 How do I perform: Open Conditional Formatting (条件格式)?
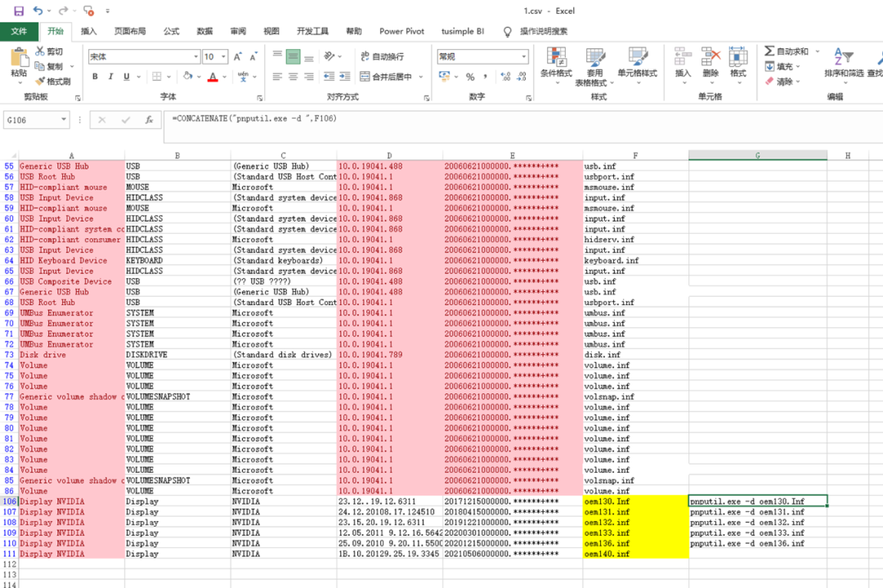556,64
